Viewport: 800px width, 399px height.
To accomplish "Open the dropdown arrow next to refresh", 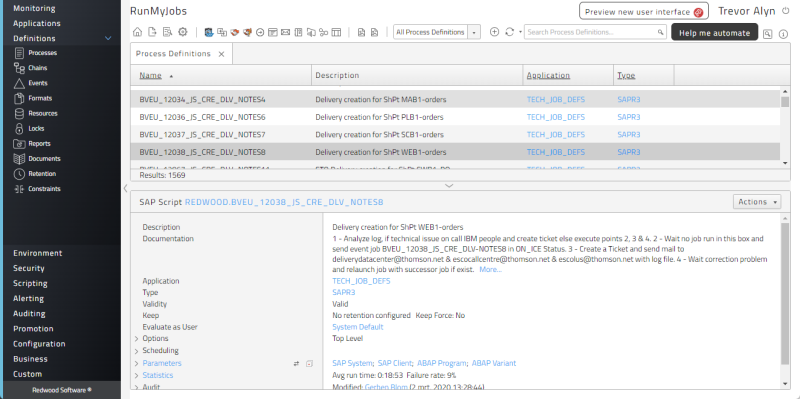I will (520, 32).
